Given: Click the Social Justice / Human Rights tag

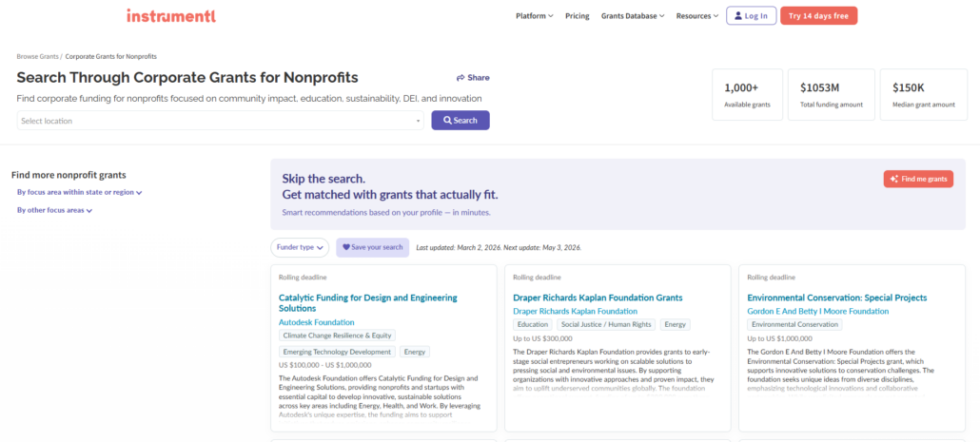Looking at the screenshot, I should coord(606,325).
